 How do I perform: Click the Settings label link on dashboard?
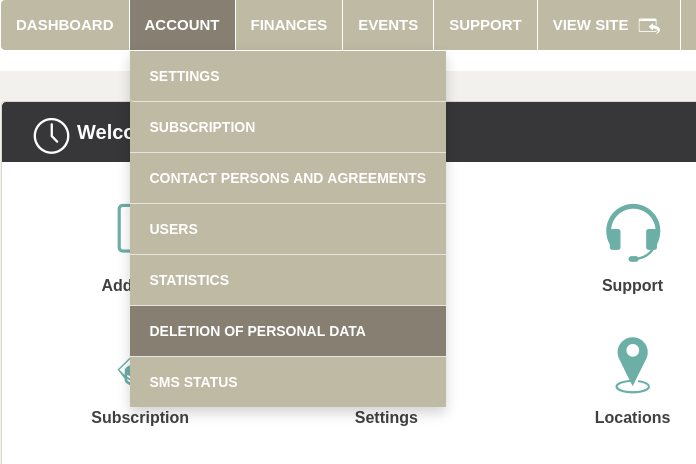tap(386, 417)
